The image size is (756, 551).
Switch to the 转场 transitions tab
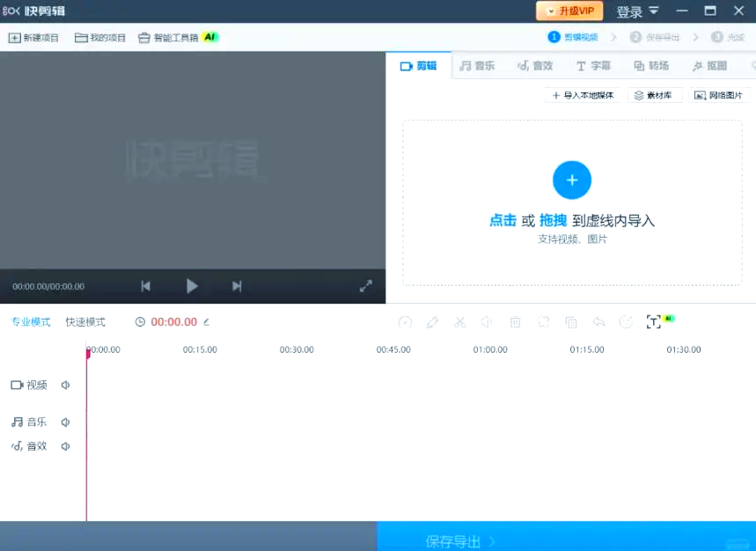coord(651,66)
